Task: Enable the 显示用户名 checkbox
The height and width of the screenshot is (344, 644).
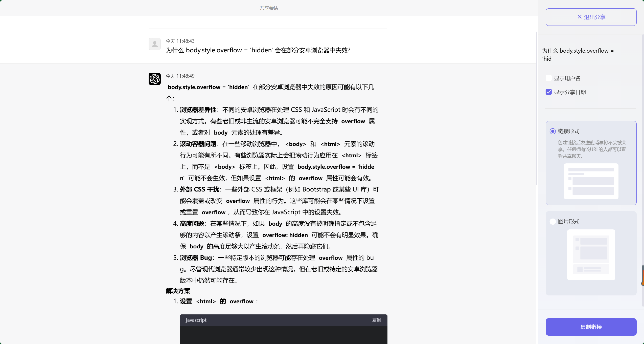Action: pos(548,78)
